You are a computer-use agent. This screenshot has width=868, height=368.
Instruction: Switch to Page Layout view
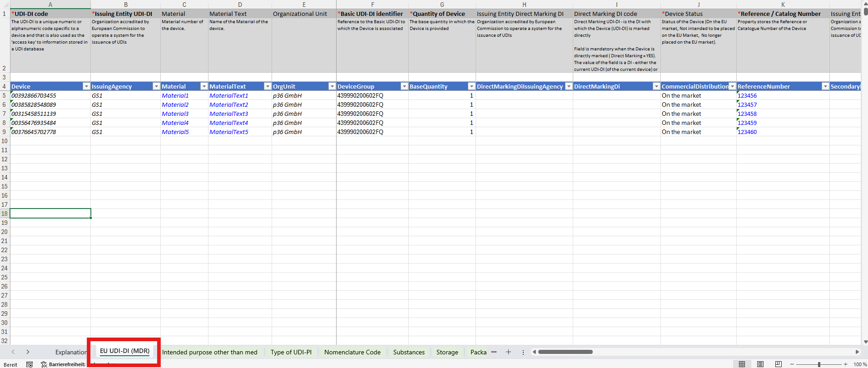(x=760, y=364)
